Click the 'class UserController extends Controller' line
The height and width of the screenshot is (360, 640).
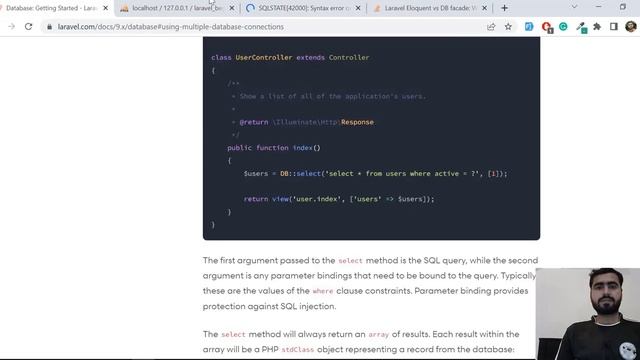point(290,58)
